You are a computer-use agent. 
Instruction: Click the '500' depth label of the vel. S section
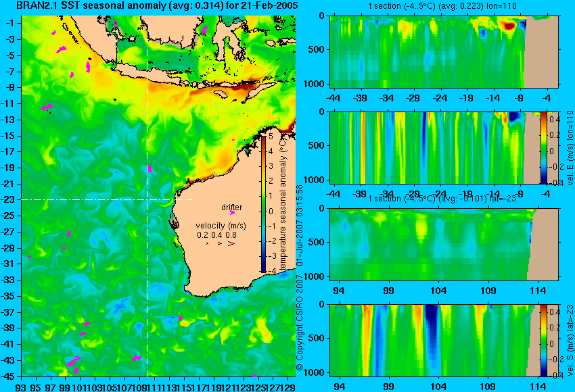pyautogui.click(x=317, y=338)
